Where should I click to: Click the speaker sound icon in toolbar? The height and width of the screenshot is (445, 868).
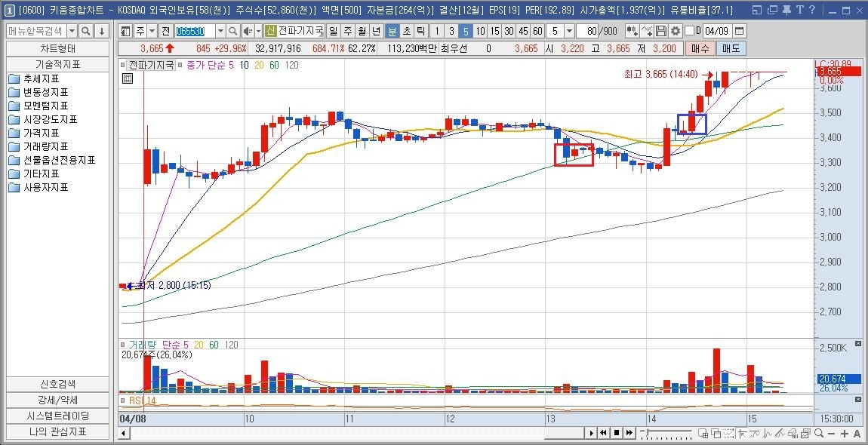[x=248, y=31]
